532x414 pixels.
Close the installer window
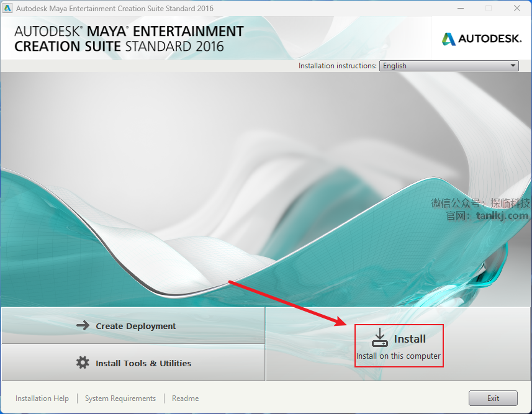point(517,8)
